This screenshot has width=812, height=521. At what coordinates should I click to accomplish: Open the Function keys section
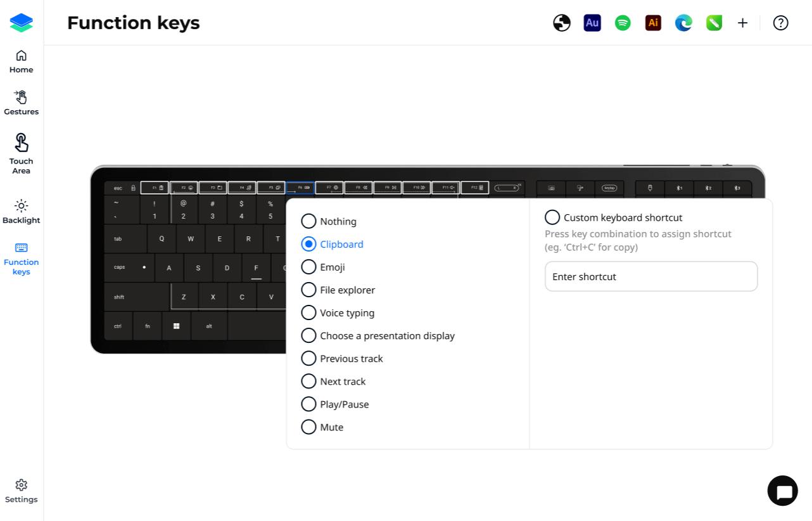21,259
